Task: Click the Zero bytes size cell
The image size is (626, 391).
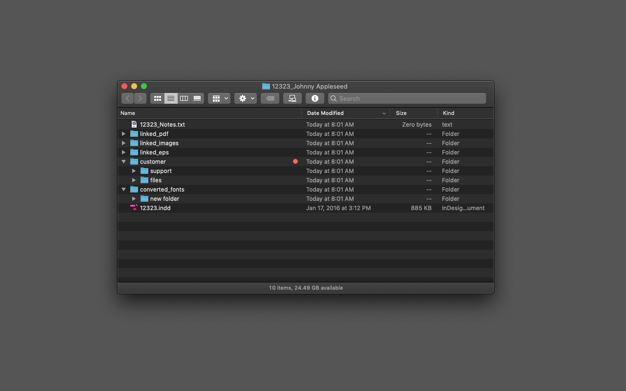Action: [417, 125]
